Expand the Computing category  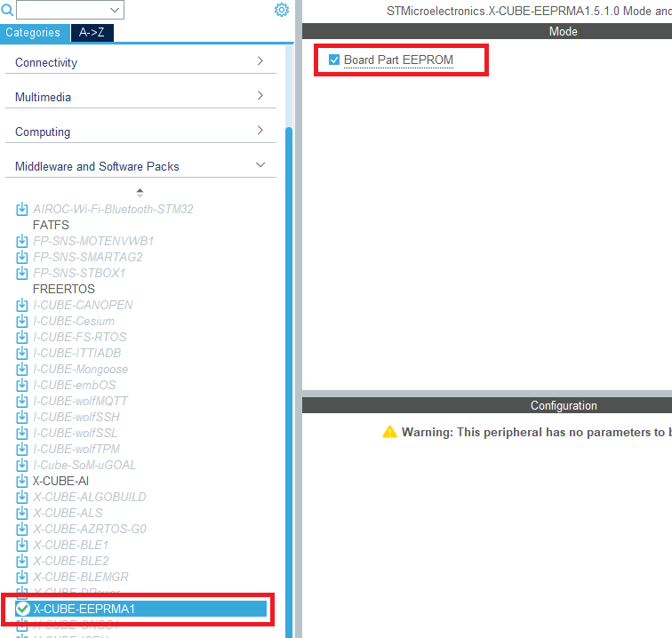pyautogui.click(x=140, y=132)
